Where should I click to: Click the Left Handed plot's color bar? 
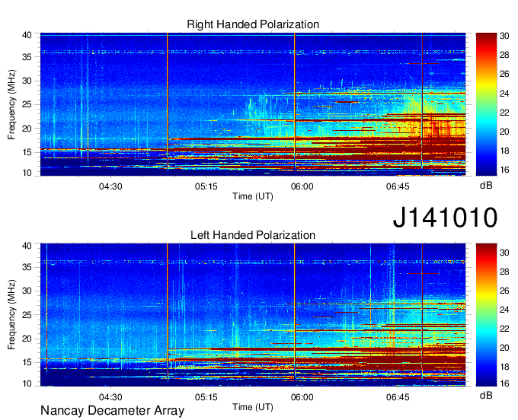486,315
